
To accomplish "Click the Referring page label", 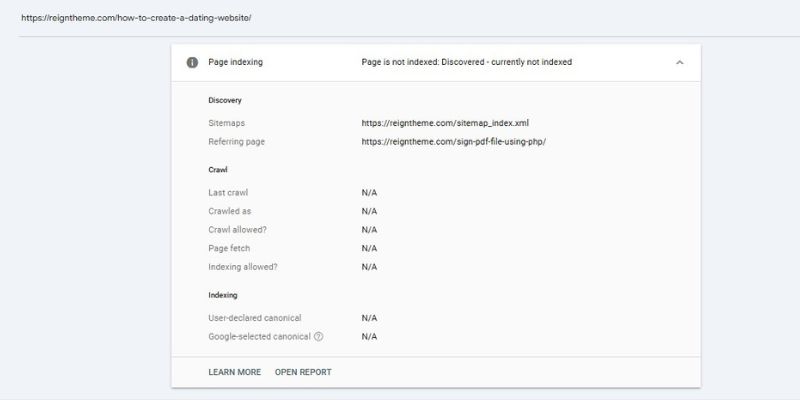I will click(236, 142).
